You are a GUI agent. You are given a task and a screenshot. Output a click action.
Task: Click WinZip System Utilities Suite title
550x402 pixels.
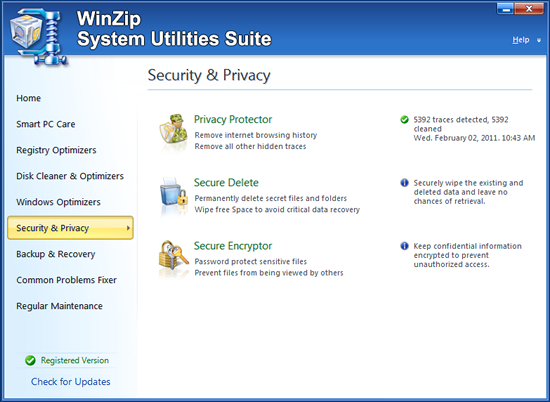[174, 29]
